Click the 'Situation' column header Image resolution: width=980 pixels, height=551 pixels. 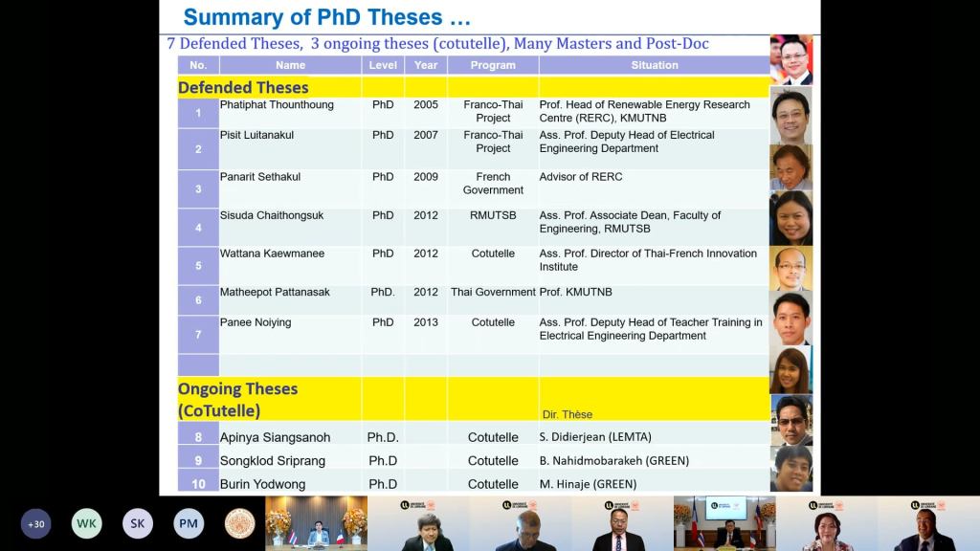tap(655, 65)
